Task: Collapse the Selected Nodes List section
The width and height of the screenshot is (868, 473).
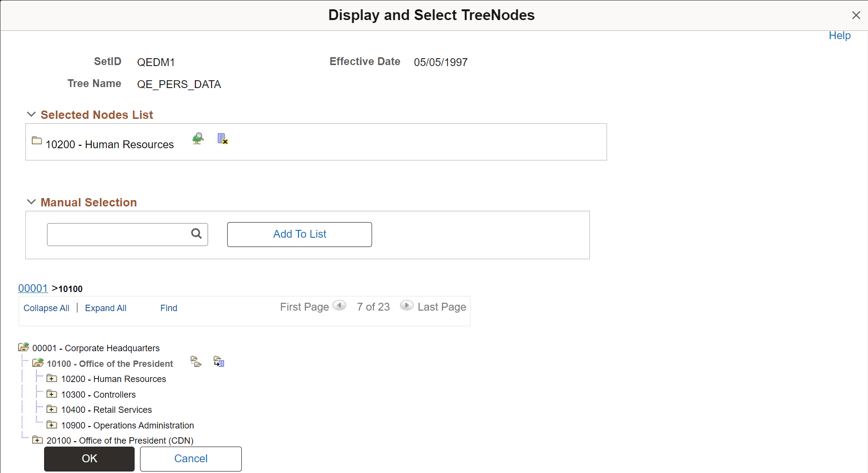Action: click(x=31, y=114)
